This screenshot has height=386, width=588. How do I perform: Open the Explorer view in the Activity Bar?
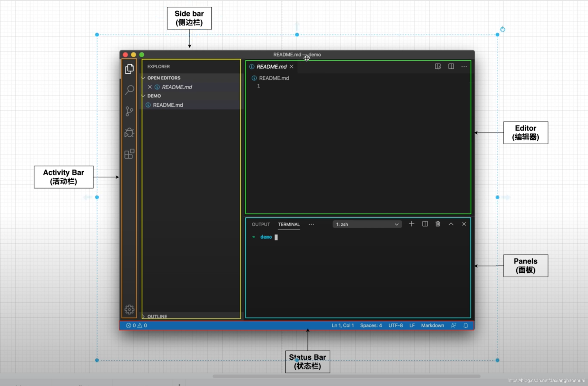click(129, 69)
